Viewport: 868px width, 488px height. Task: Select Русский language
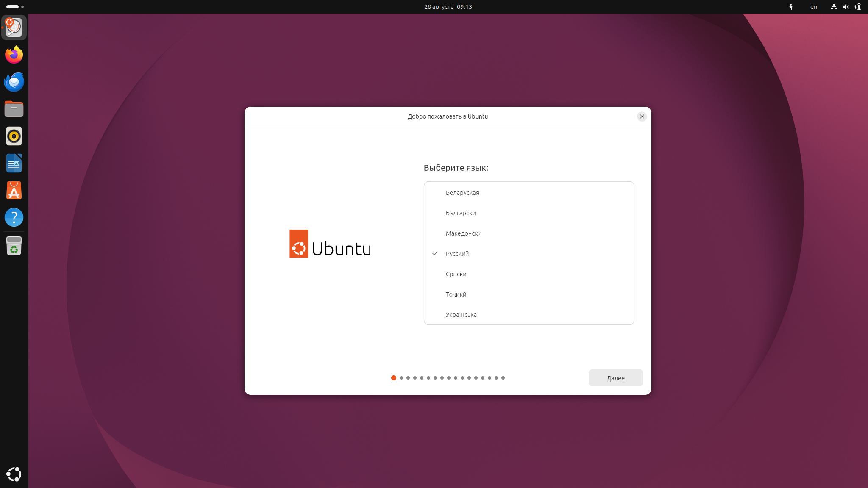pyautogui.click(x=529, y=254)
